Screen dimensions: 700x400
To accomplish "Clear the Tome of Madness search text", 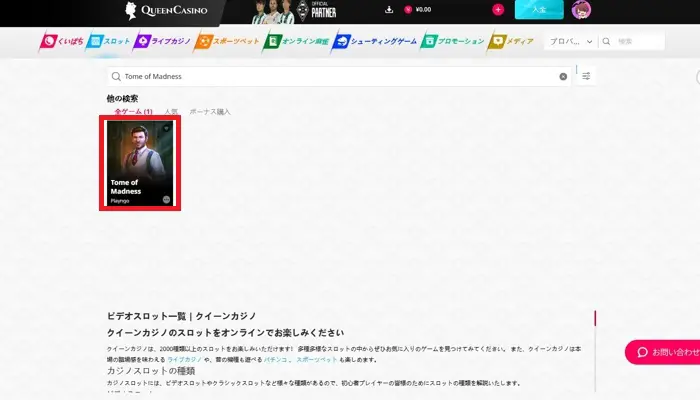I will click(563, 76).
